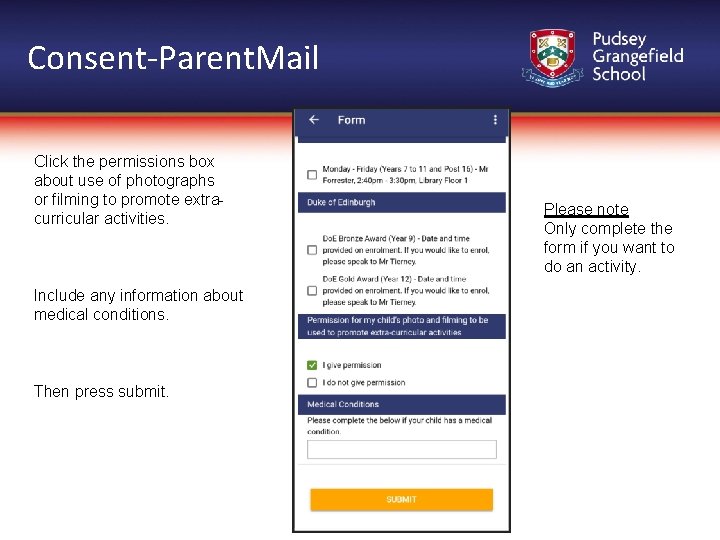
Task: Click the Form title text
Action: coord(352,120)
